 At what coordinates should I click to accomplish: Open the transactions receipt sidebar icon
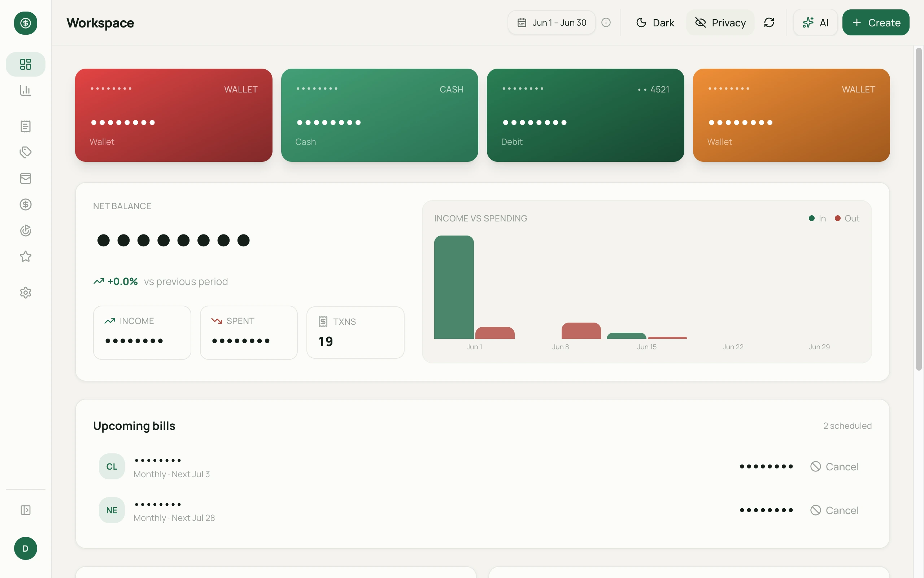pyautogui.click(x=26, y=126)
